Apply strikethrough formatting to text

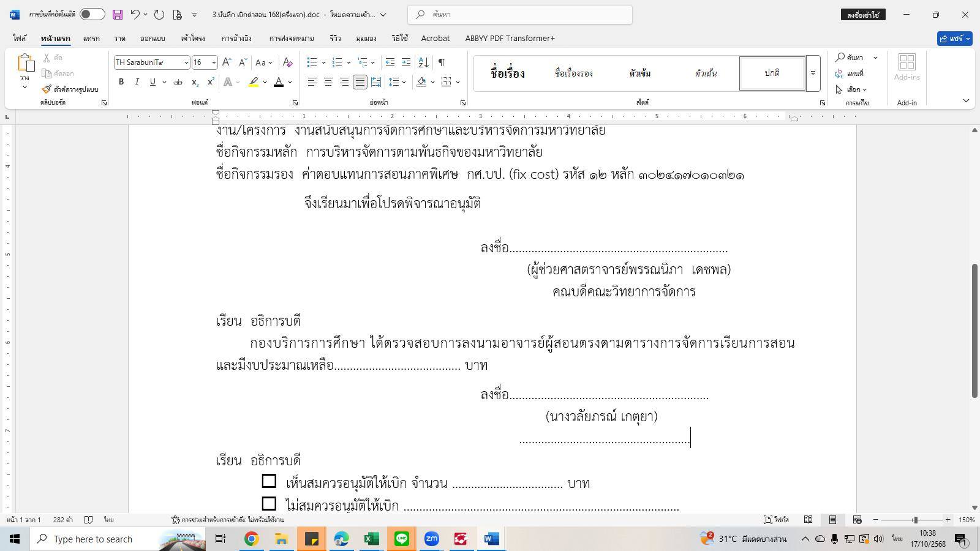178,82
